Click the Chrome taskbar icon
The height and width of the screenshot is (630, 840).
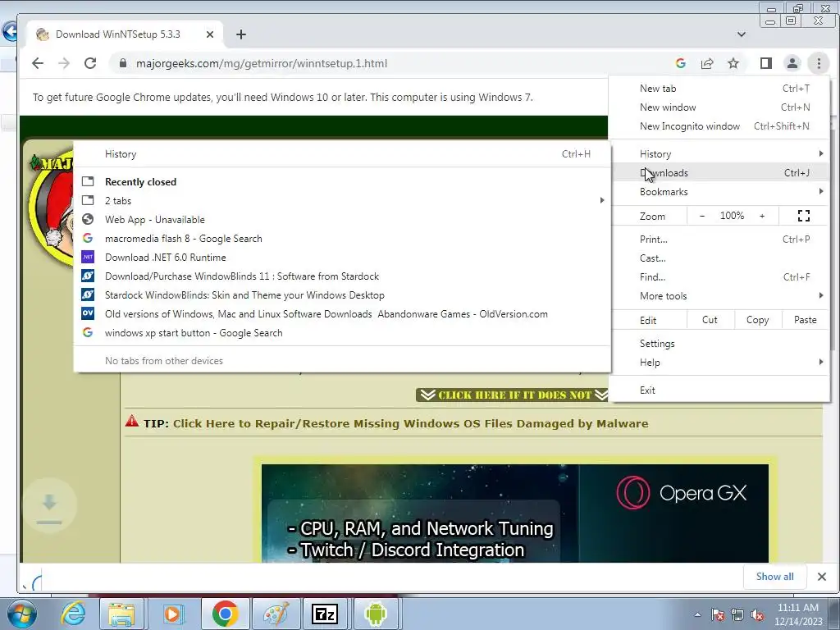click(x=225, y=614)
